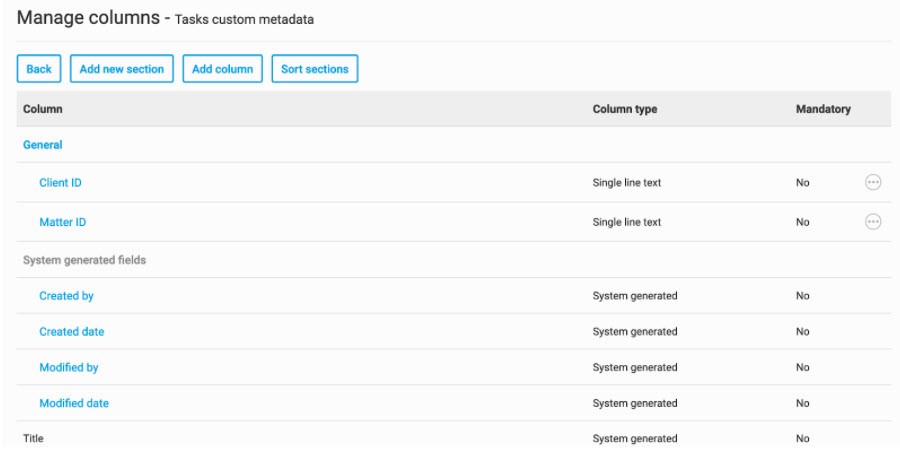Click the Add column button
Image resolution: width=900 pixels, height=452 pixels.
click(222, 69)
